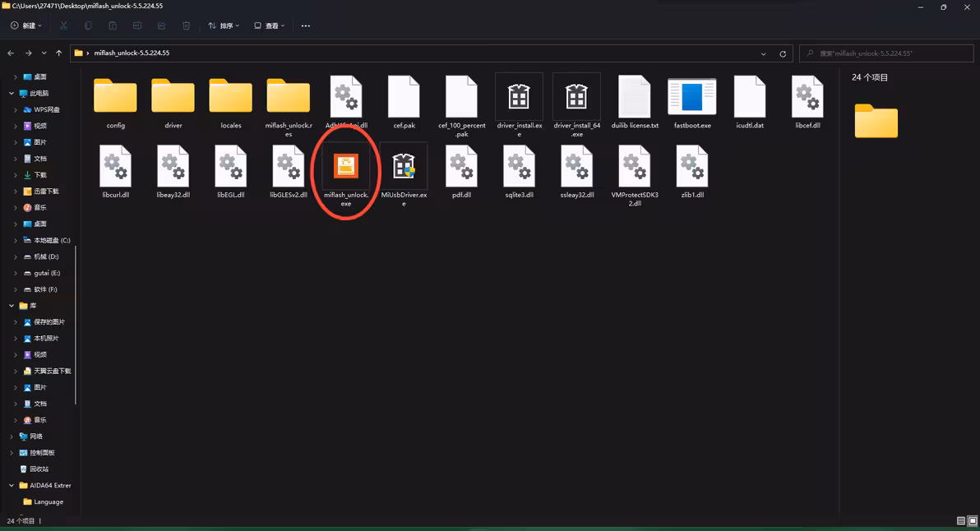Open the 新建 new item menu
Viewport: 980px width, 531px height.
[x=26, y=26]
